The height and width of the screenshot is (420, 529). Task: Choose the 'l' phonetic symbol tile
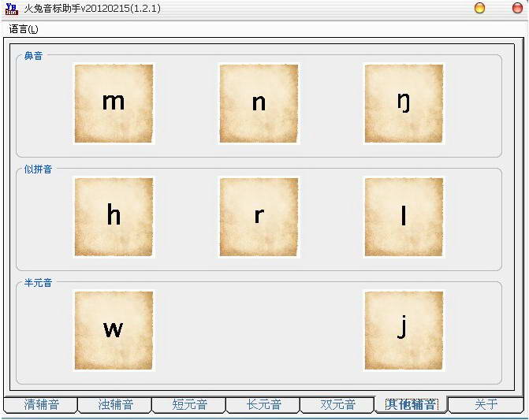click(404, 217)
